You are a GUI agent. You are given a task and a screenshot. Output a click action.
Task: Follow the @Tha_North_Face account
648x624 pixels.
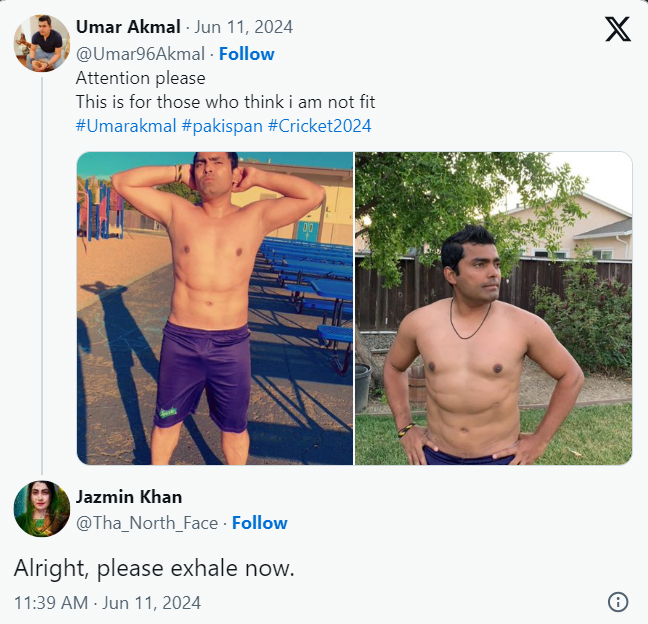[259, 523]
